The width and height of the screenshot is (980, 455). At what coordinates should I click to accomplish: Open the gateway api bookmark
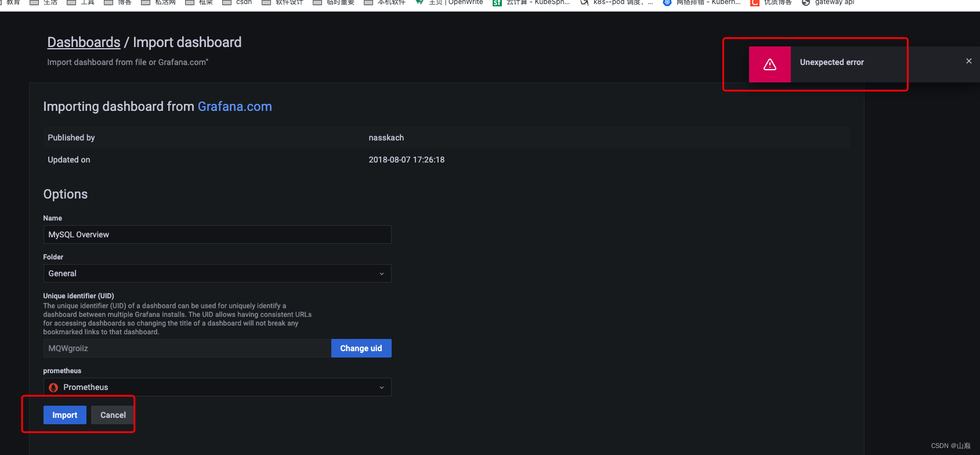(828, 2)
